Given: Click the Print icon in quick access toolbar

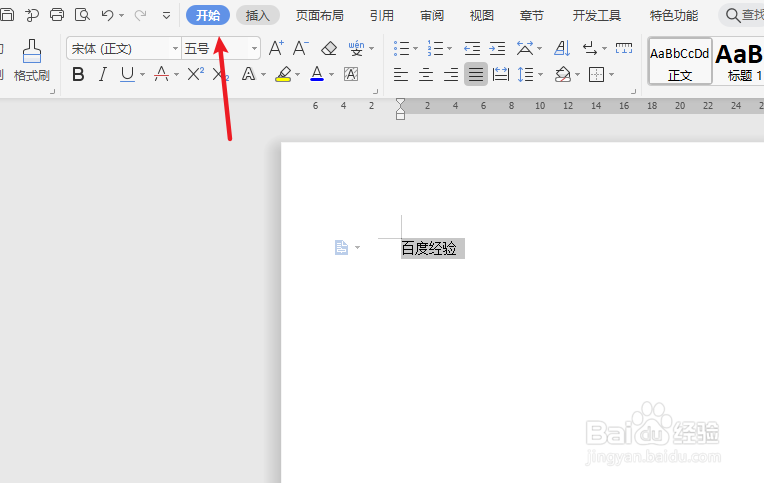Looking at the screenshot, I should click(x=57, y=15).
